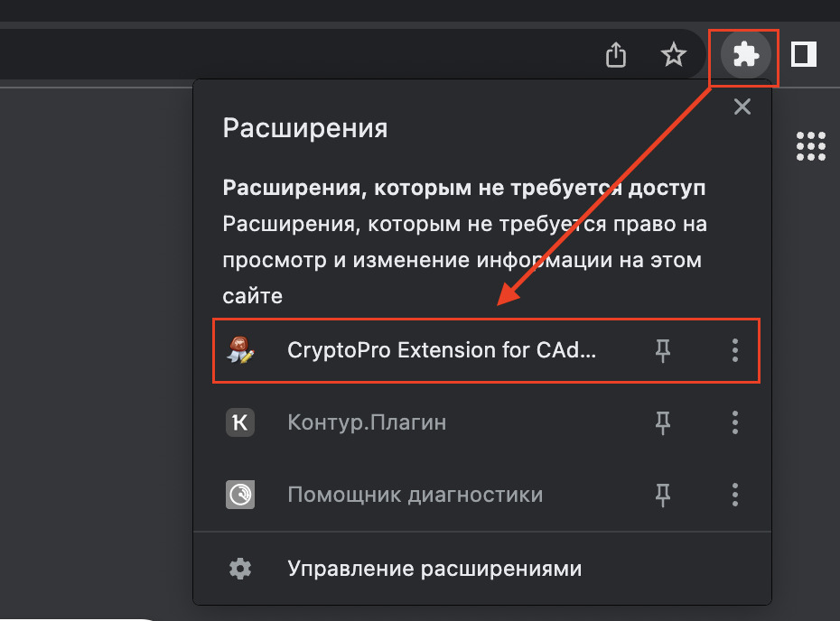Image resolution: width=840 pixels, height=621 pixels.
Task: Open Управление расширениями
Action: coord(434,569)
